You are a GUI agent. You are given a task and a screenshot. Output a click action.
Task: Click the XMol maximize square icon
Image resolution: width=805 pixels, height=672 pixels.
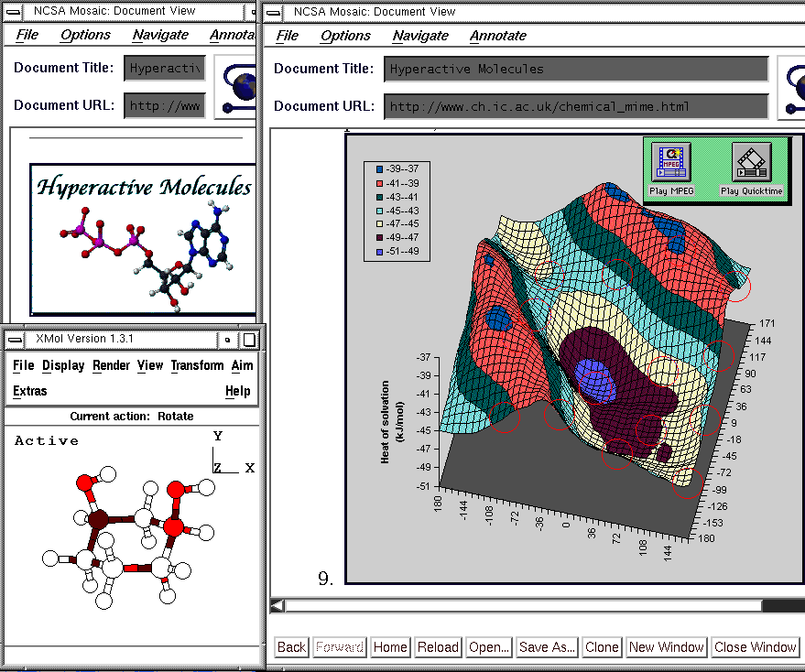tap(249, 340)
